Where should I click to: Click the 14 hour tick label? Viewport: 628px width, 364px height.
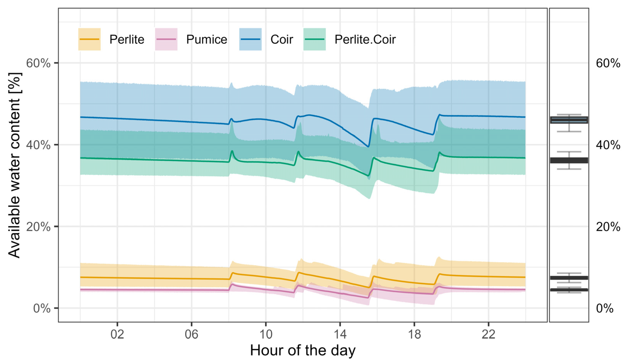340,334
